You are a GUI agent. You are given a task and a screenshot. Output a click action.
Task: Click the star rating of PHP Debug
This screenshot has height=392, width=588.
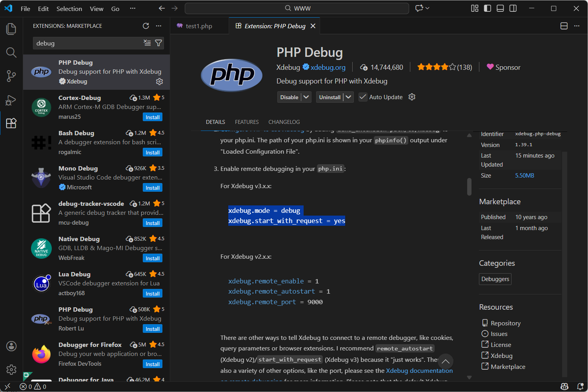(444, 67)
